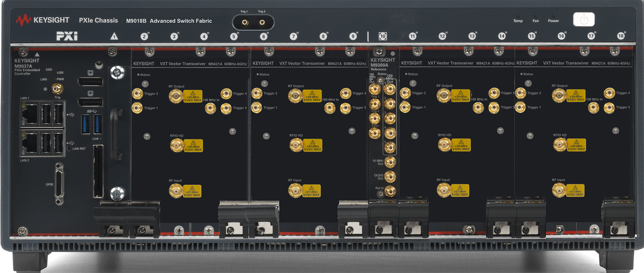The image size is (644, 273).
Task: Click RF Input connector on the rightmost VXT module
Action: (x=559, y=191)
